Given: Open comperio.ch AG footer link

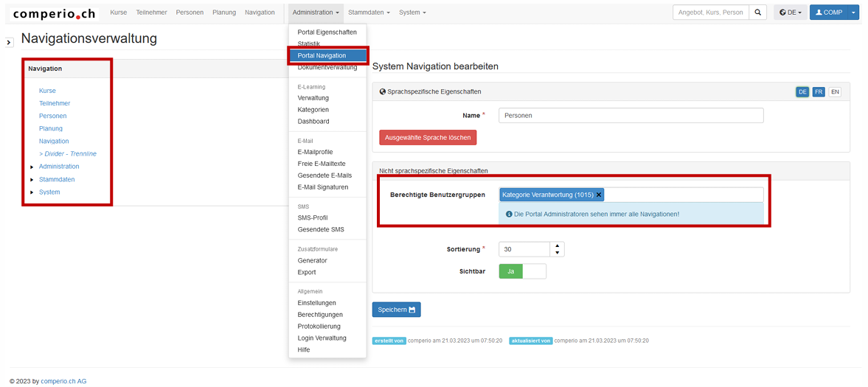Looking at the screenshot, I should pos(63,381).
